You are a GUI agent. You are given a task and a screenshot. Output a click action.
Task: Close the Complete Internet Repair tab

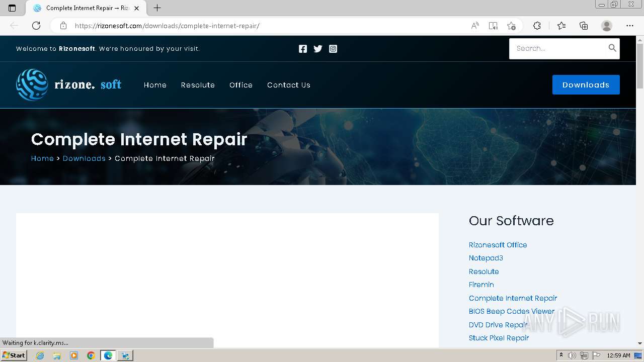[x=136, y=8]
